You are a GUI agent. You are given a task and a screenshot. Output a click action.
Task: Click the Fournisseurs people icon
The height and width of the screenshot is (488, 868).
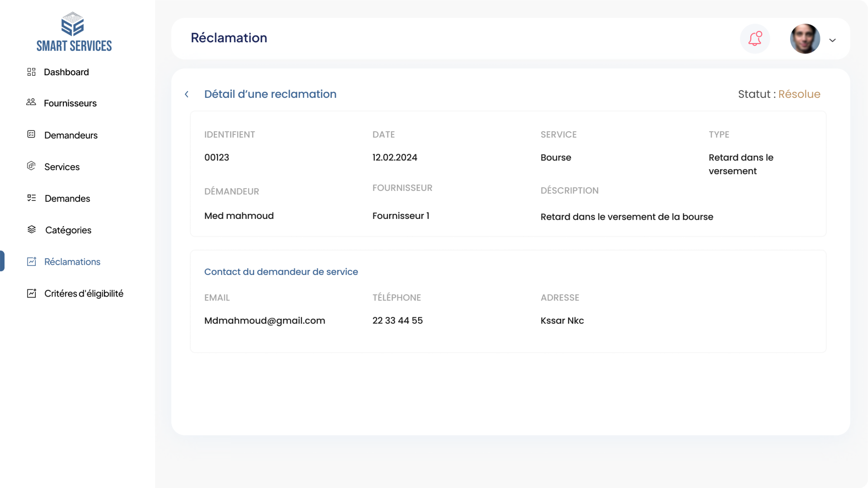31,102
